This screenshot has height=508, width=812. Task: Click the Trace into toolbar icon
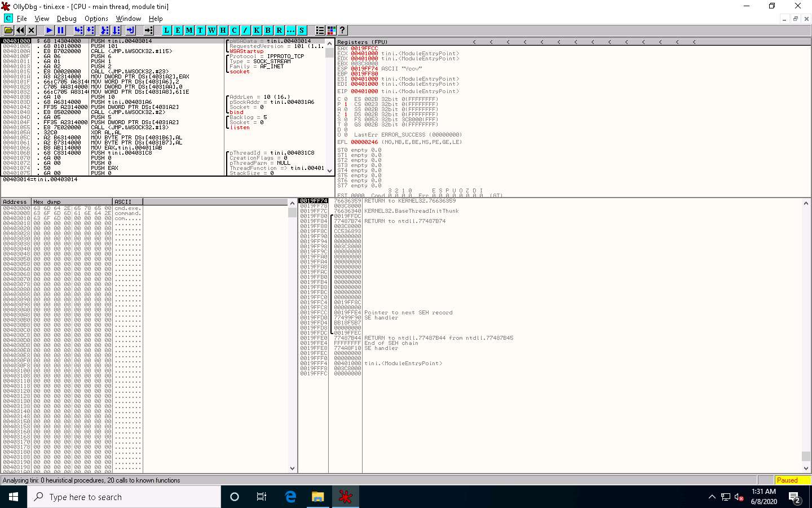click(104, 30)
